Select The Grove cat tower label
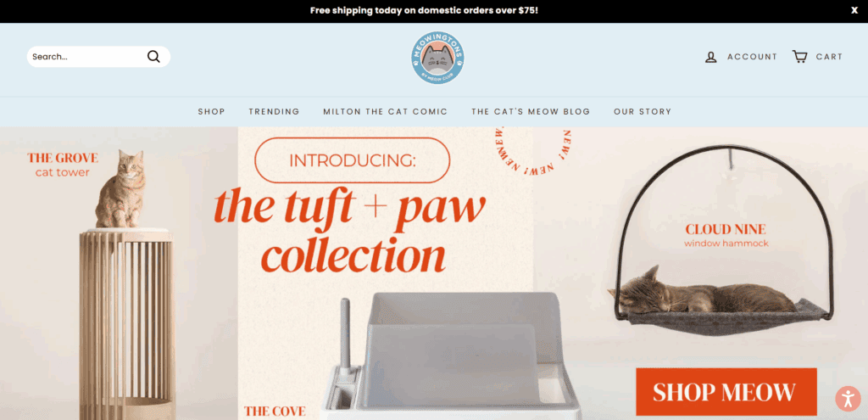The width and height of the screenshot is (868, 420). click(x=63, y=165)
